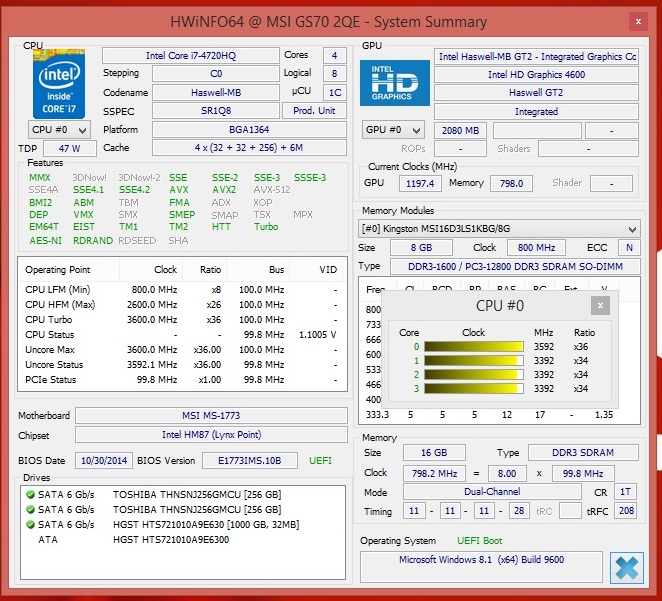The height and width of the screenshot is (601, 662).
Task: Click the memory module Size 8 GB field
Action: (x=421, y=248)
